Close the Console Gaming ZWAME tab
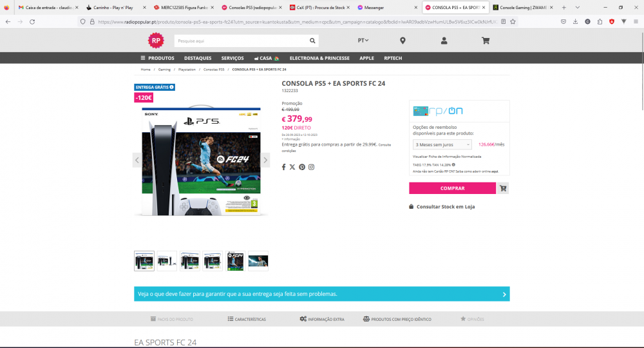 (x=551, y=7)
